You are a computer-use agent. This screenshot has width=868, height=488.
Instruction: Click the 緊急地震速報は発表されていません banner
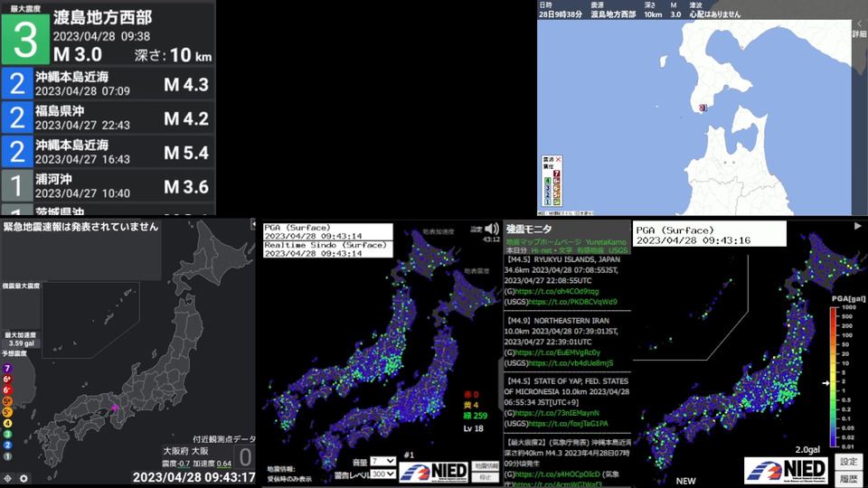pos(80,227)
